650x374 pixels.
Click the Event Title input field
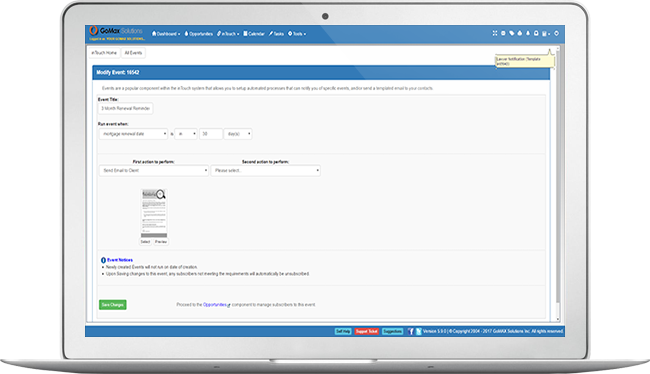pos(126,109)
